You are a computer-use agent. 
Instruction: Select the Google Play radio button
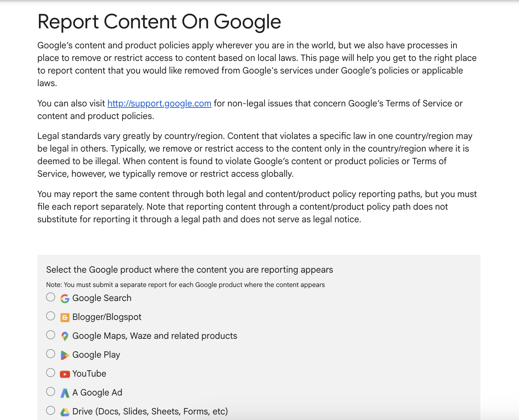(51, 354)
